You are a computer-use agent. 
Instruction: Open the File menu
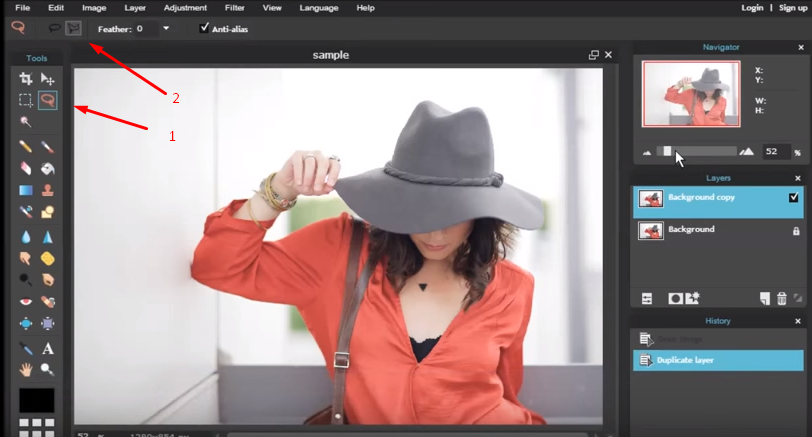coord(22,8)
